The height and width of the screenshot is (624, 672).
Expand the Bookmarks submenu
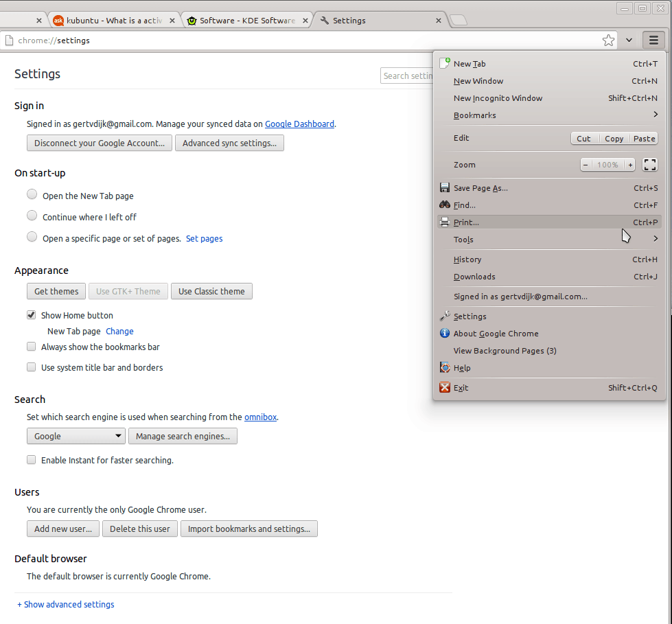tap(549, 115)
